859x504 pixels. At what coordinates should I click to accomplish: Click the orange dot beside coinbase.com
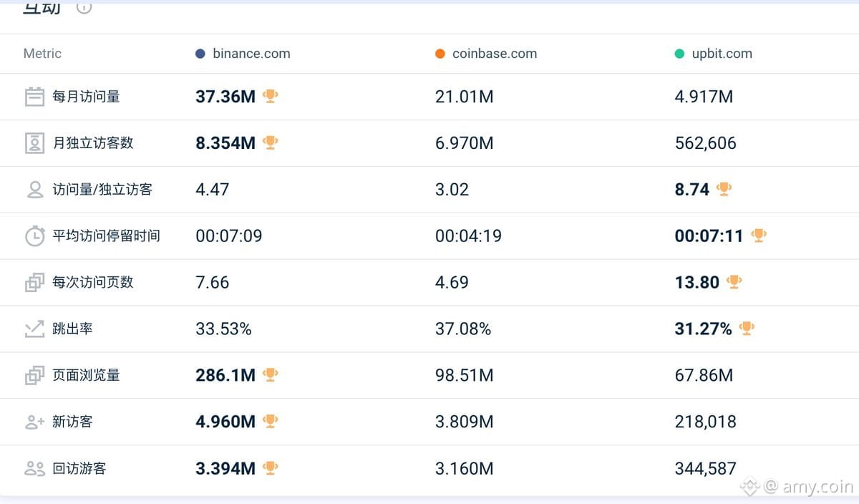coord(440,54)
